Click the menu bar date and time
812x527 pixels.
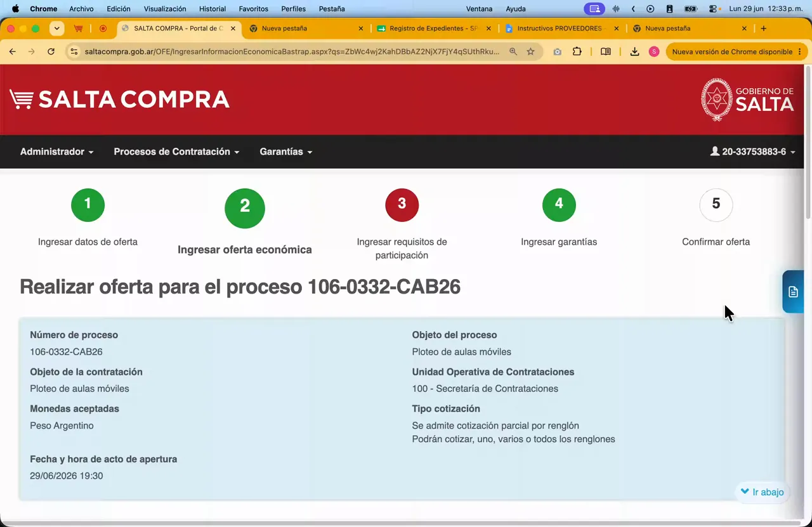pos(766,9)
